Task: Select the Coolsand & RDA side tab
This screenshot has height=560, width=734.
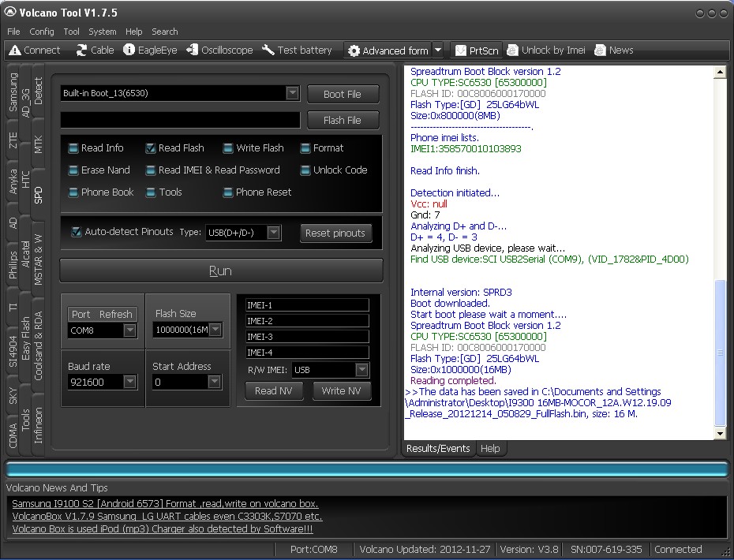Action: pyautogui.click(x=38, y=346)
